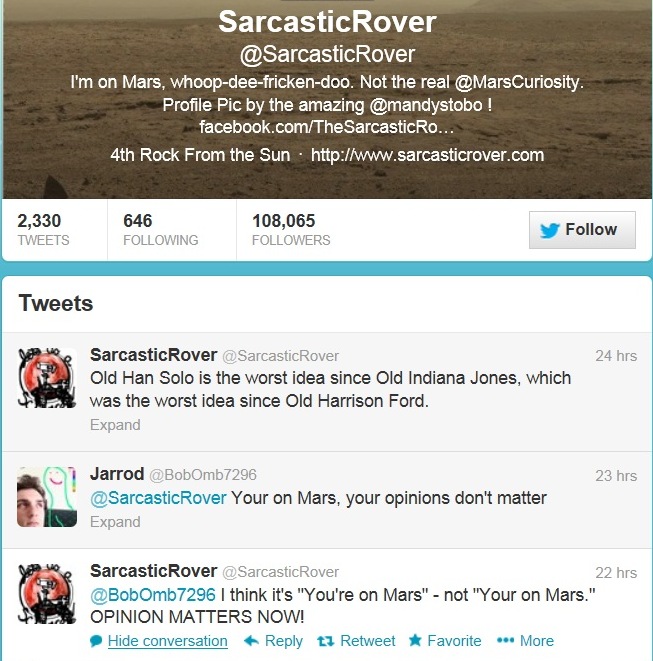Click the @BobOmb7296 mention in reply tweet

click(x=153, y=595)
